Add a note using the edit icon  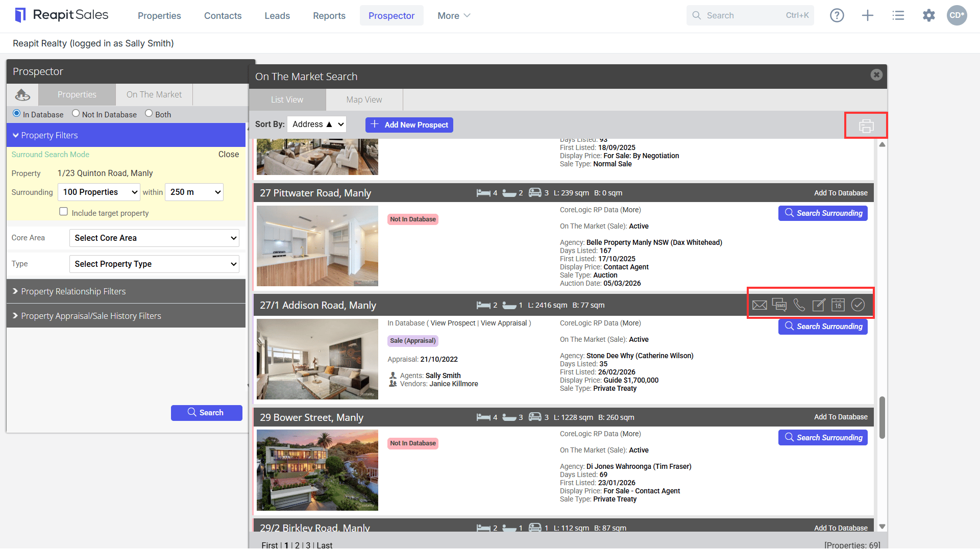point(819,305)
